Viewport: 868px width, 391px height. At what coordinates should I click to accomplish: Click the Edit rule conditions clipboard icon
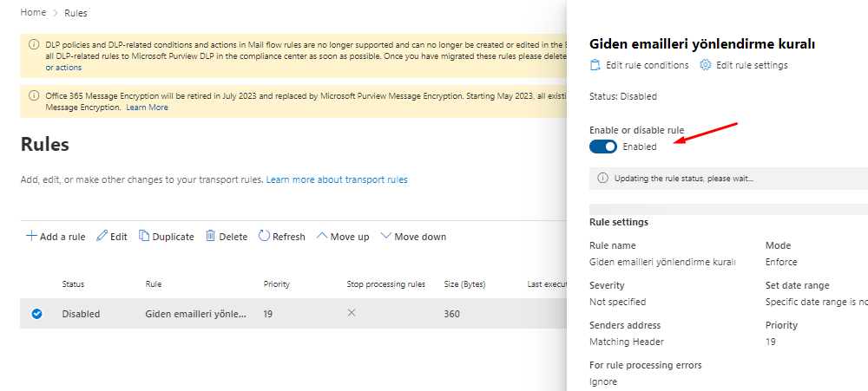[595, 65]
